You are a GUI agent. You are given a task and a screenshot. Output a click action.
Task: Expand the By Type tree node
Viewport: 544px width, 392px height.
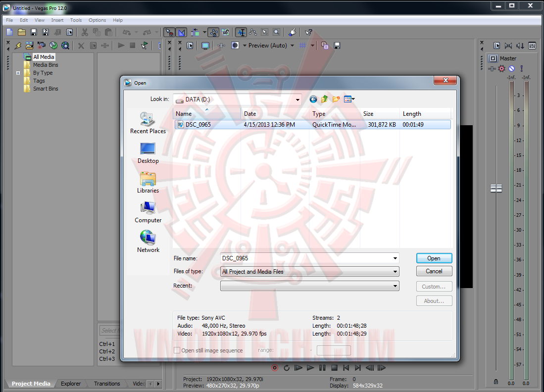18,73
